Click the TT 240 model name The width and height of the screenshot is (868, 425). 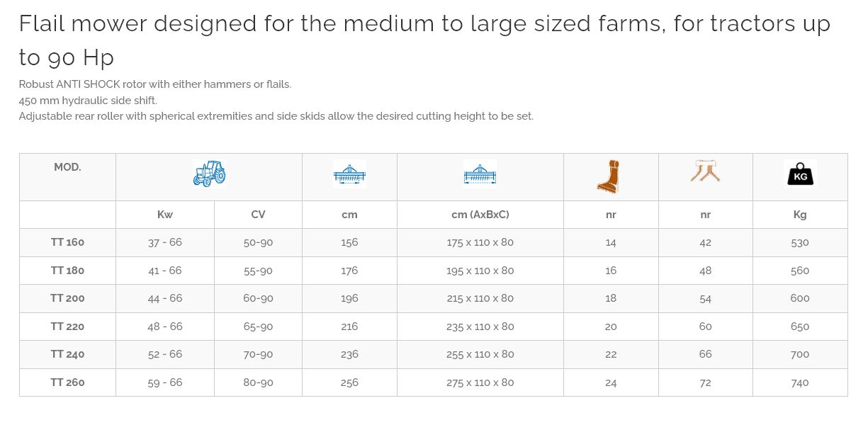click(x=67, y=354)
